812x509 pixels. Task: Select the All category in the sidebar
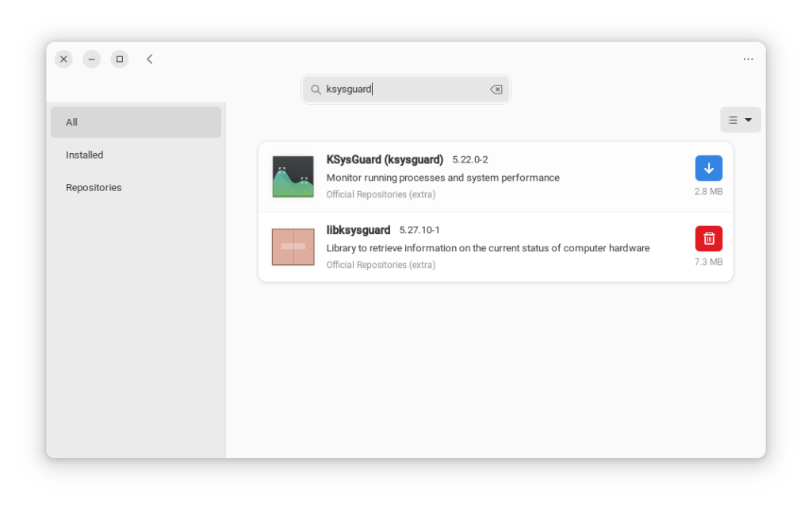(136, 122)
